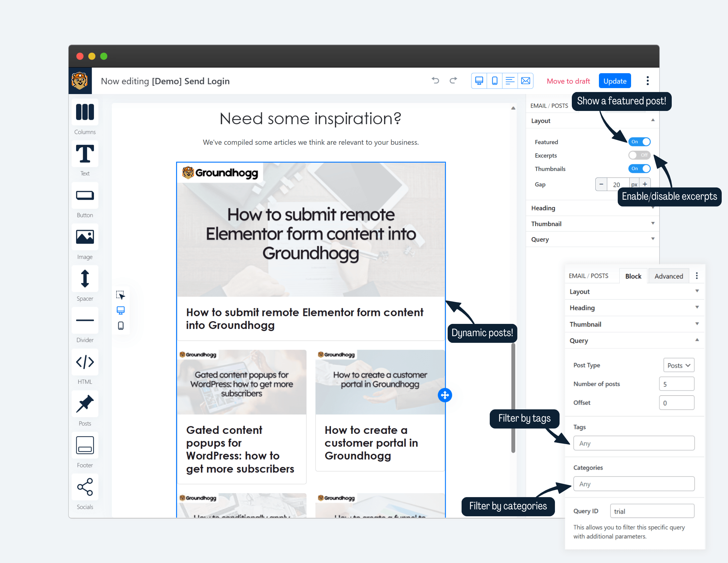The width and height of the screenshot is (728, 563).
Task: Expand the Thumbnail section in upper panel
Action: 592,224
